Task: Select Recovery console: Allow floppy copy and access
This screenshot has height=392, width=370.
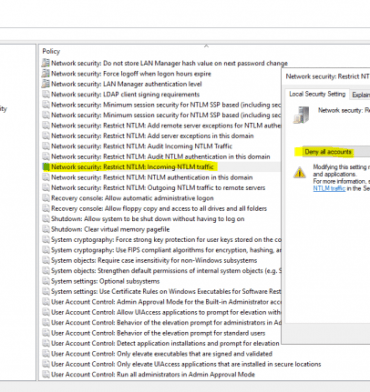Action: (159, 208)
